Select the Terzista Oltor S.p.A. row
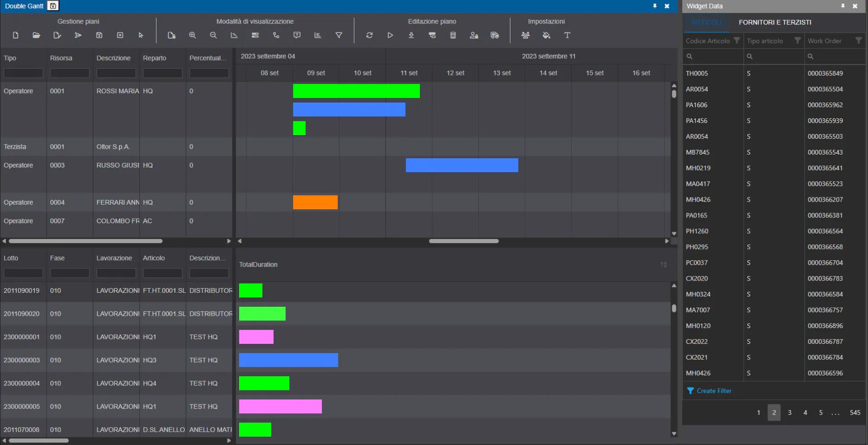Image resolution: width=868 pixels, height=445 pixels. [x=116, y=147]
